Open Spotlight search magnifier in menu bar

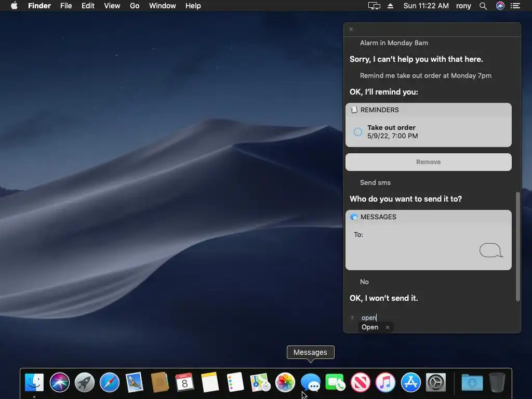[483, 6]
